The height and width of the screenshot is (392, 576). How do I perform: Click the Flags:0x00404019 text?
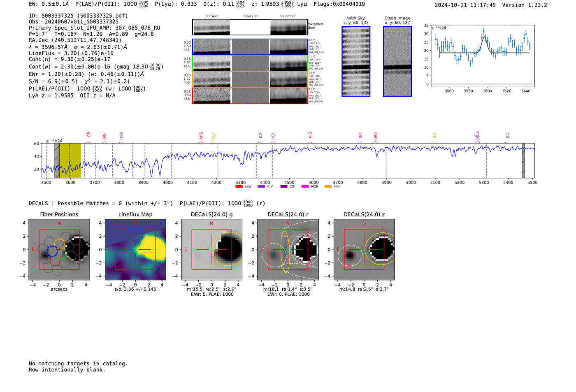[339, 4]
